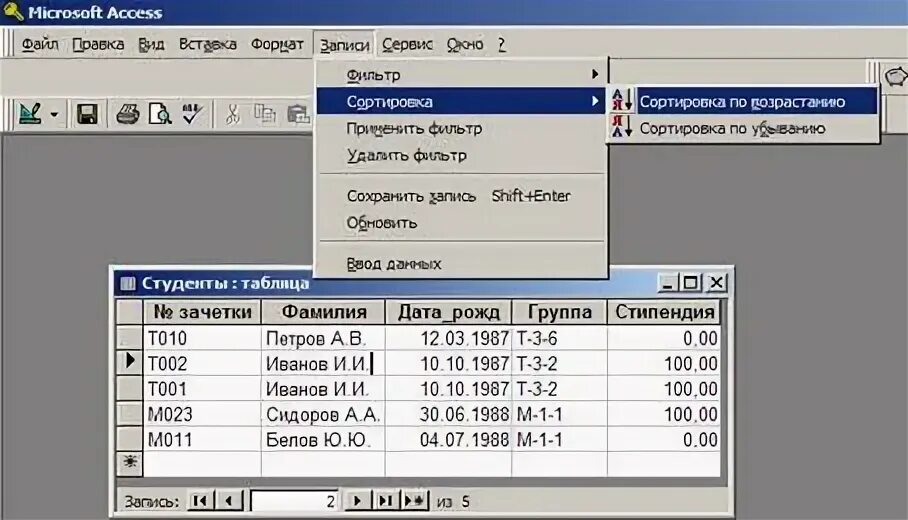
Task: Minimize the Студенты table window
Action: (x=668, y=283)
